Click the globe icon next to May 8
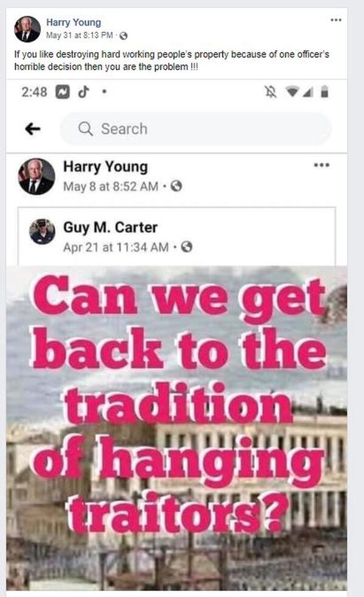364x597 pixels. click(x=176, y=186)
